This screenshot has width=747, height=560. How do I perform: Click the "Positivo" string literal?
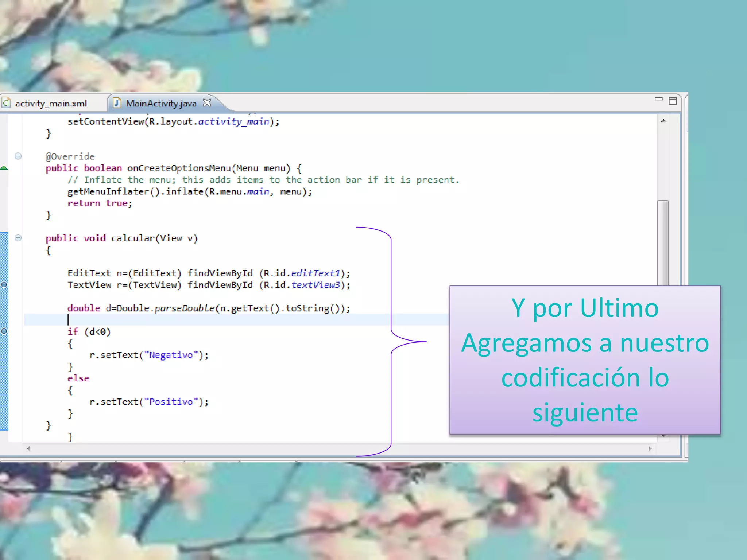point(171,401)
